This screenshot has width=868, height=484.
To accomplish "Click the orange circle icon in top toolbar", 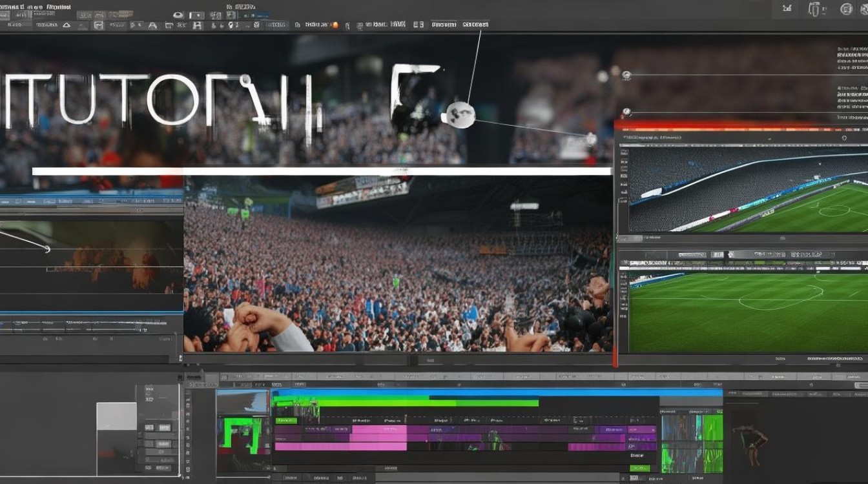I will pyautogui.click(x=335, y=25).
